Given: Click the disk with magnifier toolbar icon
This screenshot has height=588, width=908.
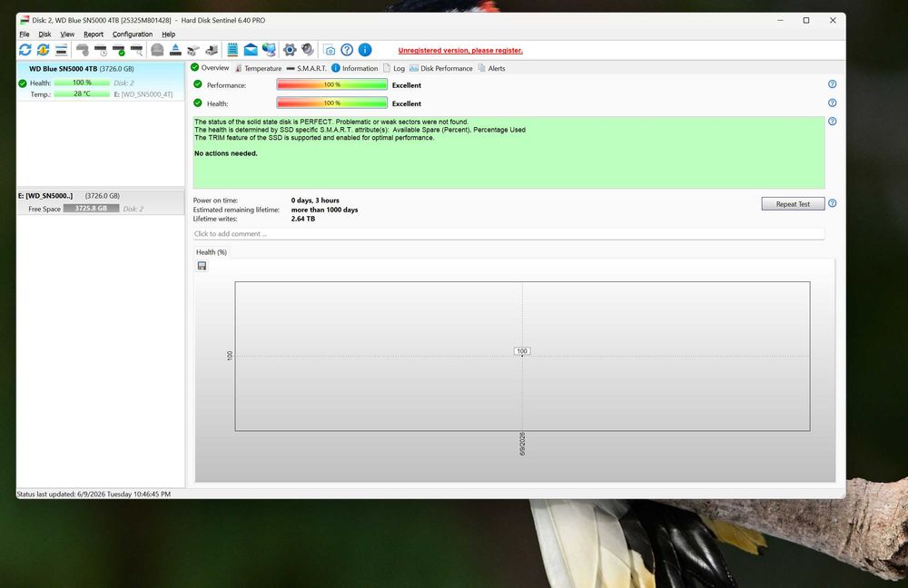Looking at the screenshot, I should [x=137, y=50].
